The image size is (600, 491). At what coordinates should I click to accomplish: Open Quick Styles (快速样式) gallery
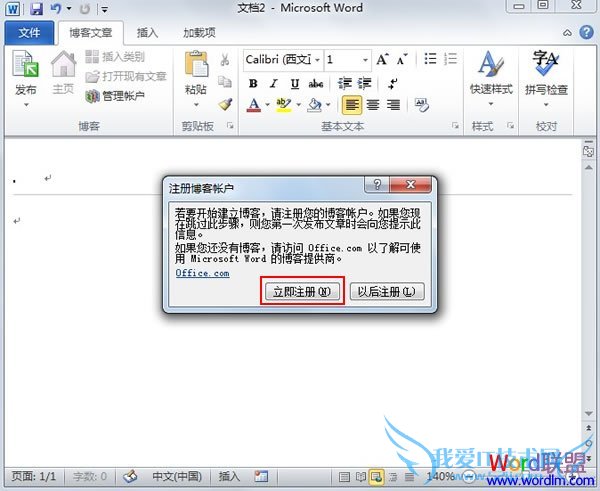pyautogui.click(x=491, y=78)
